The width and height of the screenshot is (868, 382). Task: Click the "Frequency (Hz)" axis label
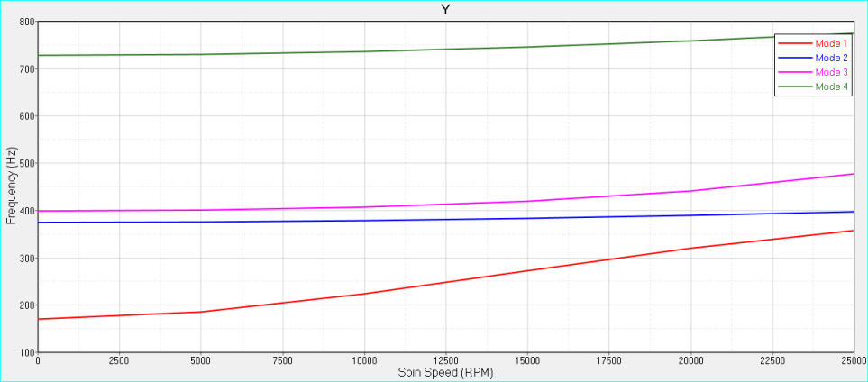tap(11, 186)
